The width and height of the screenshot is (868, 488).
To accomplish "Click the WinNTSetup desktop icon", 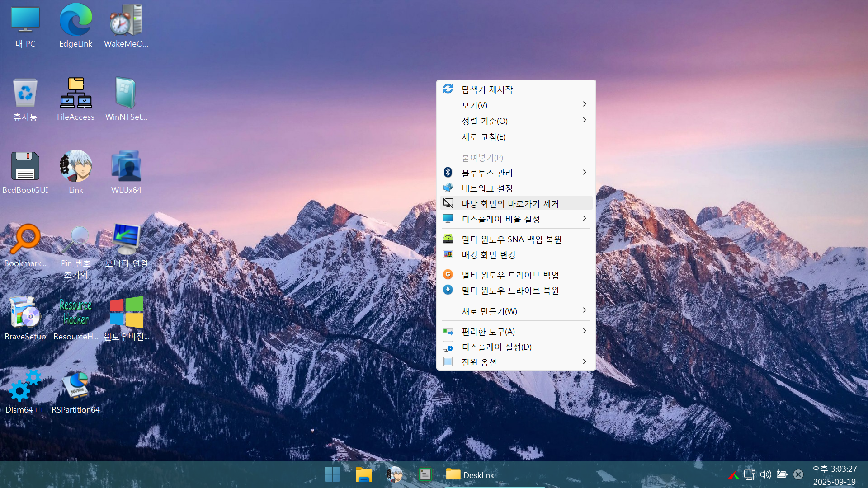I will click(126, 94).
